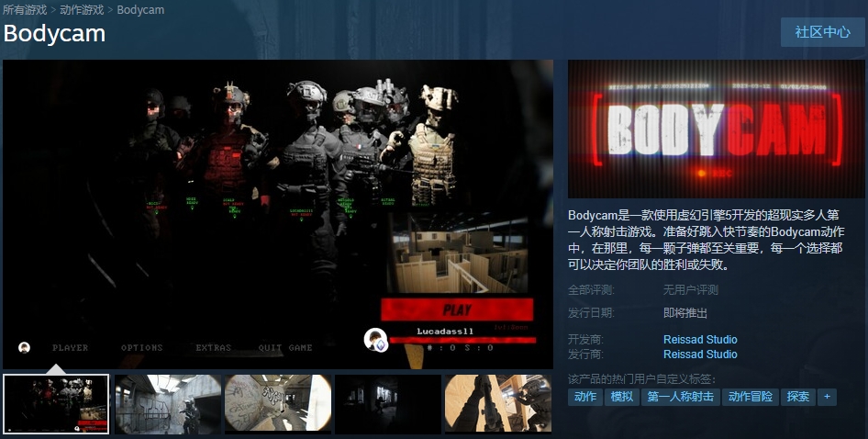Click the Bodycam breadcrumb link

point(140,10)
